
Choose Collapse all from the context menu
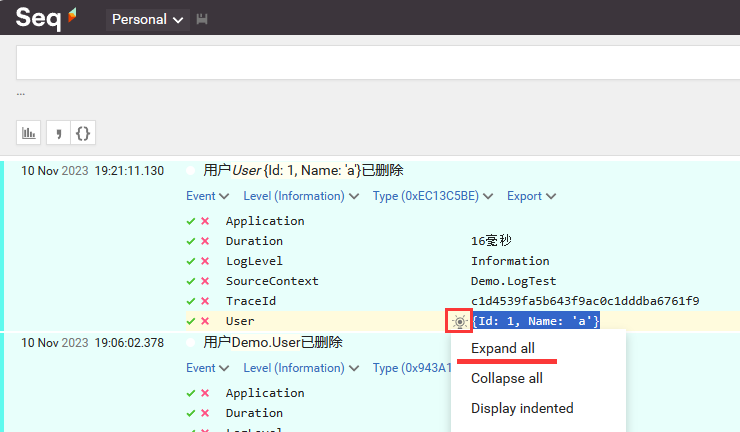point(507,378)
